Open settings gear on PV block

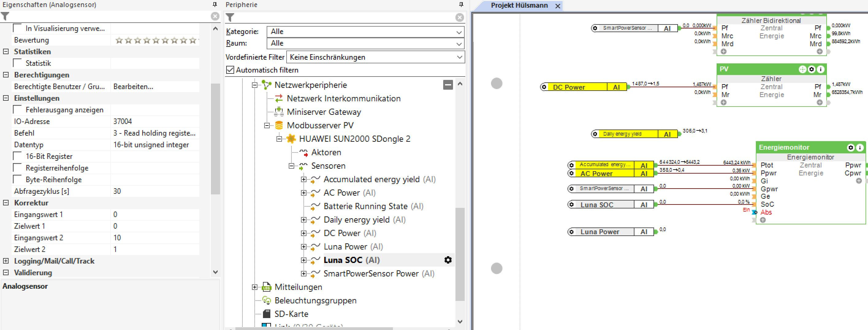[x=812, y=69]
